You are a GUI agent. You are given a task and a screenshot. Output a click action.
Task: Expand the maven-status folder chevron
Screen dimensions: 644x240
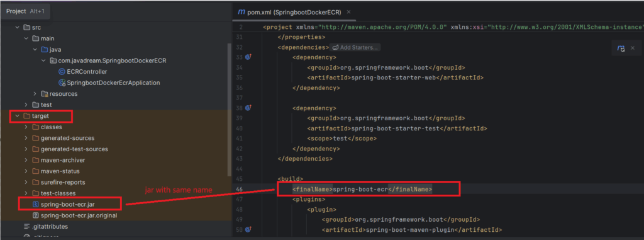pyautogui.click(x=26, y=171)
